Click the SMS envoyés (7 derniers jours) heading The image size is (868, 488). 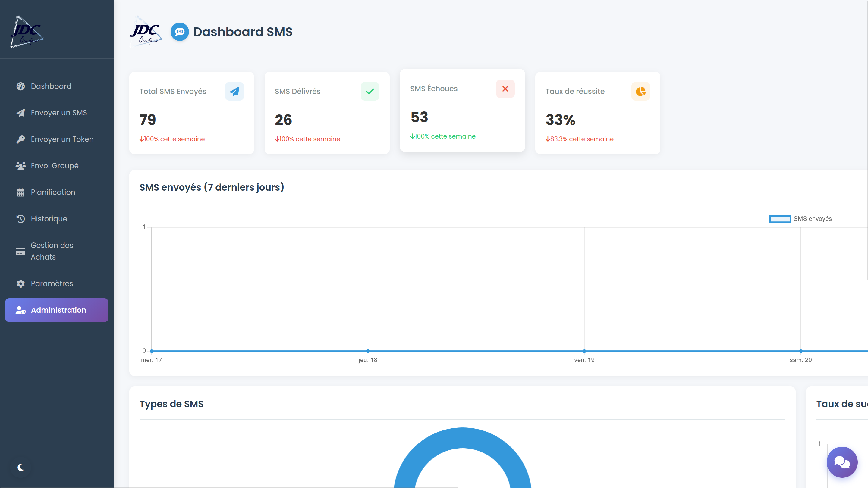[212, 187]
